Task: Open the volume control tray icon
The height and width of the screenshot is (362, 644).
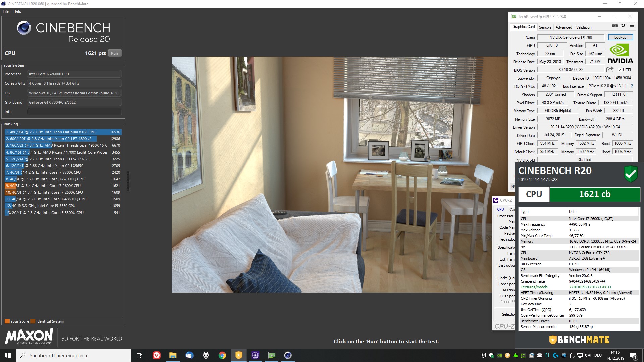Action: click(588, 355)
